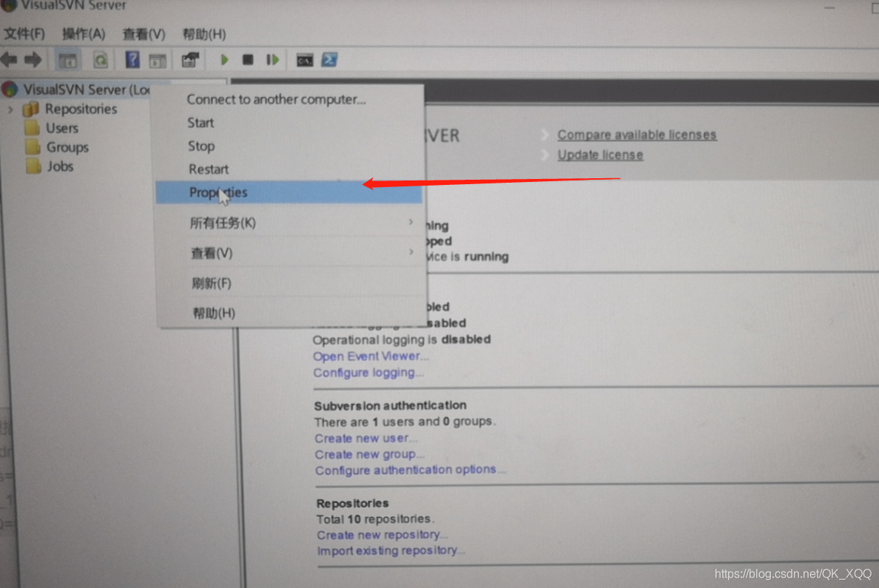Click Create new repository link

[x=382, y=535]
